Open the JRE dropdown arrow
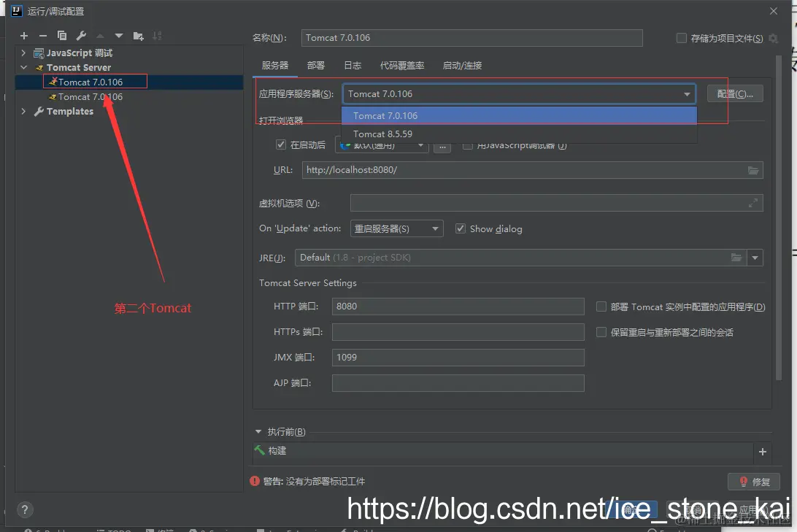The width and height of the screenshot is (797, 532). pos(755,258)
